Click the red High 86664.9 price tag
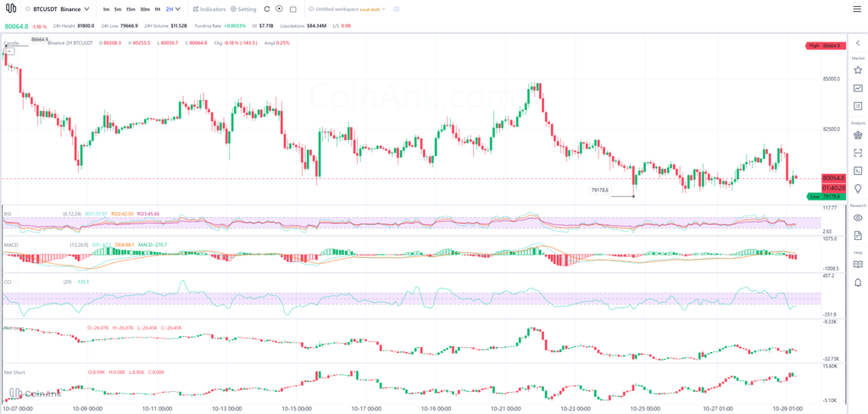This screenshot has width=868, height=414. [826, 46]
